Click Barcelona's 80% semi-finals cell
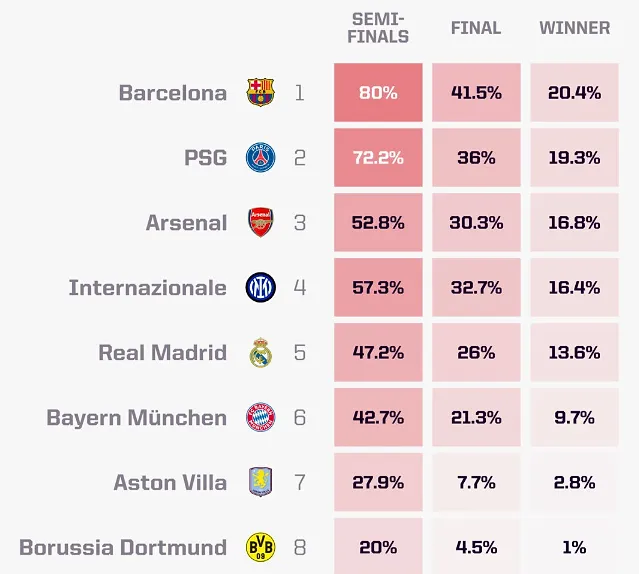Image resolution: width=639 pixels, height=574 pixels. (378, 92)
